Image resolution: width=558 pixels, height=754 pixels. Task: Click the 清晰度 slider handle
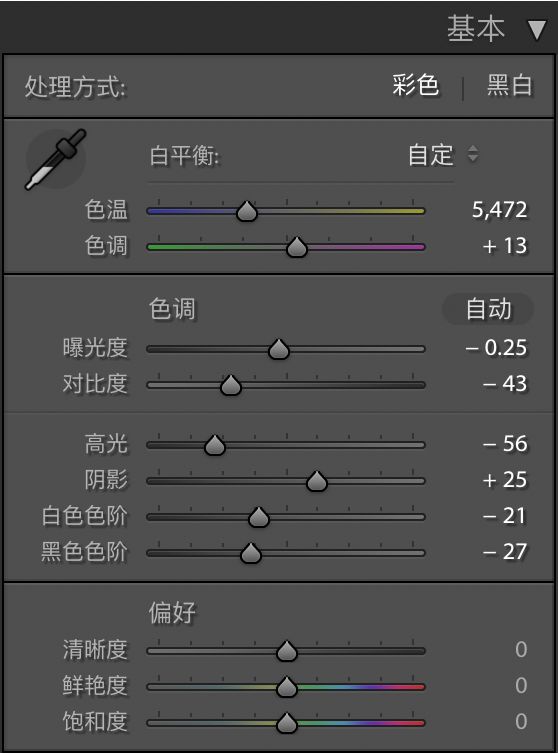point(287,651)
